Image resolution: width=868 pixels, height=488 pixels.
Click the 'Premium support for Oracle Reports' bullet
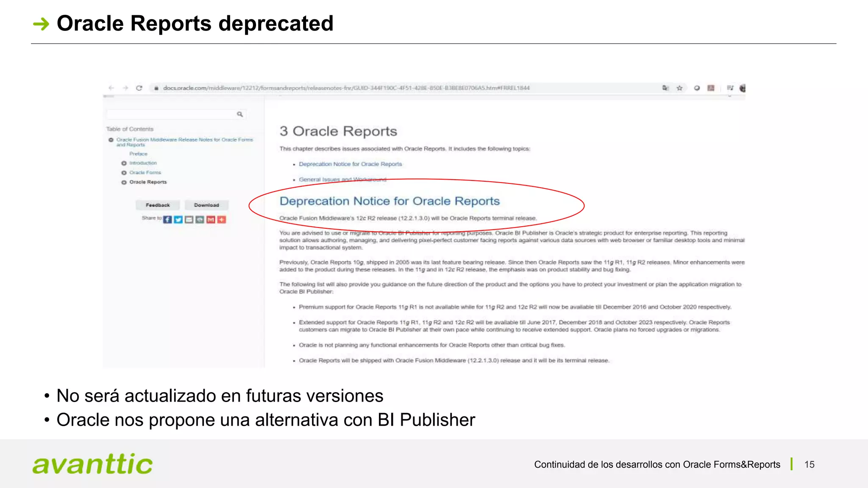click(515, 307)
